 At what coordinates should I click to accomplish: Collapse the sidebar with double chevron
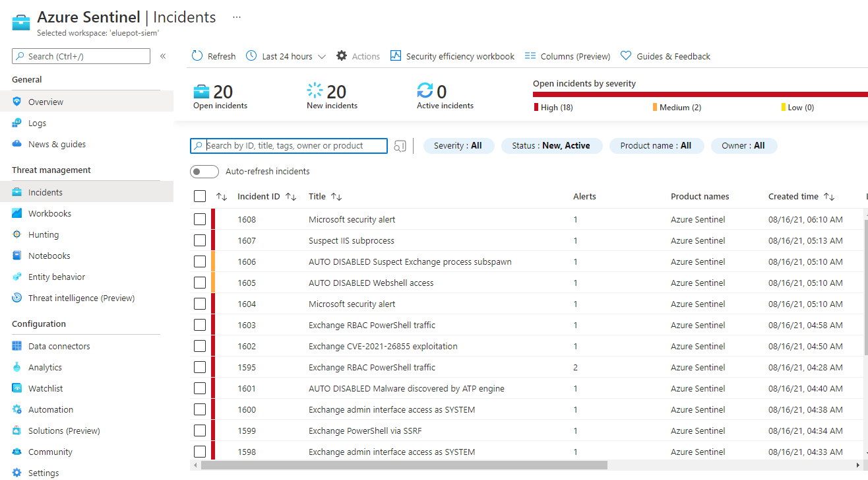pos(163,56)
